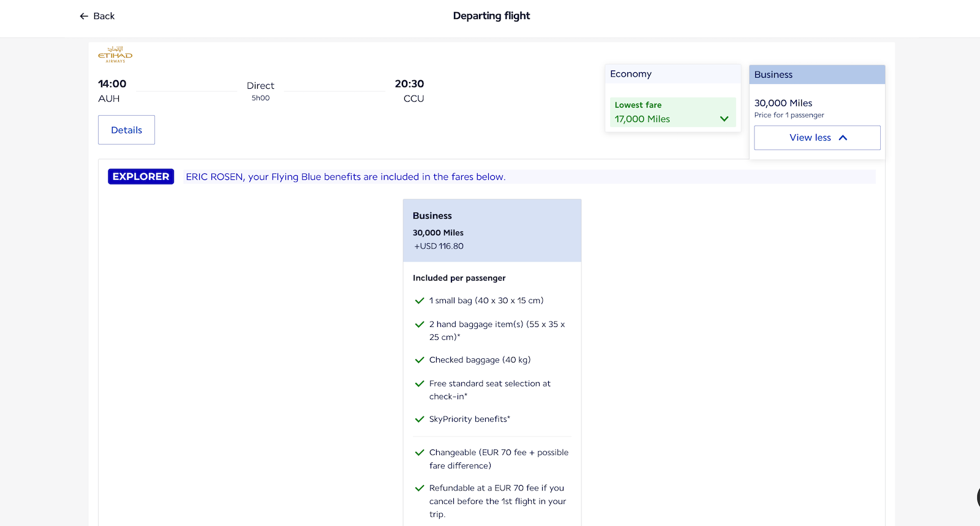980x526 pixels.
Task: Click departure time "14:00"
Action: 112,84
